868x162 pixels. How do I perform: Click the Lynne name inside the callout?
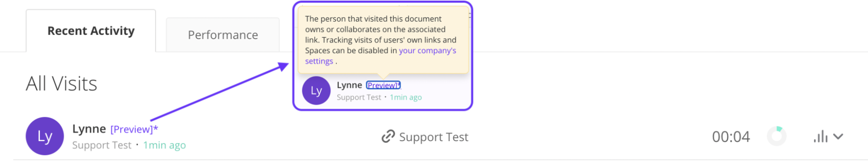(x=349, y=85)
